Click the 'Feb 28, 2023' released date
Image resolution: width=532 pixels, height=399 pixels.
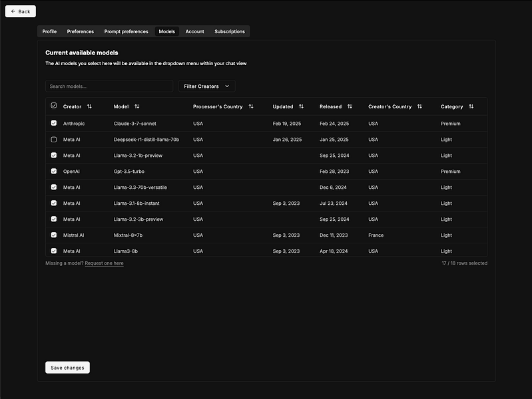tap(334, 171)
